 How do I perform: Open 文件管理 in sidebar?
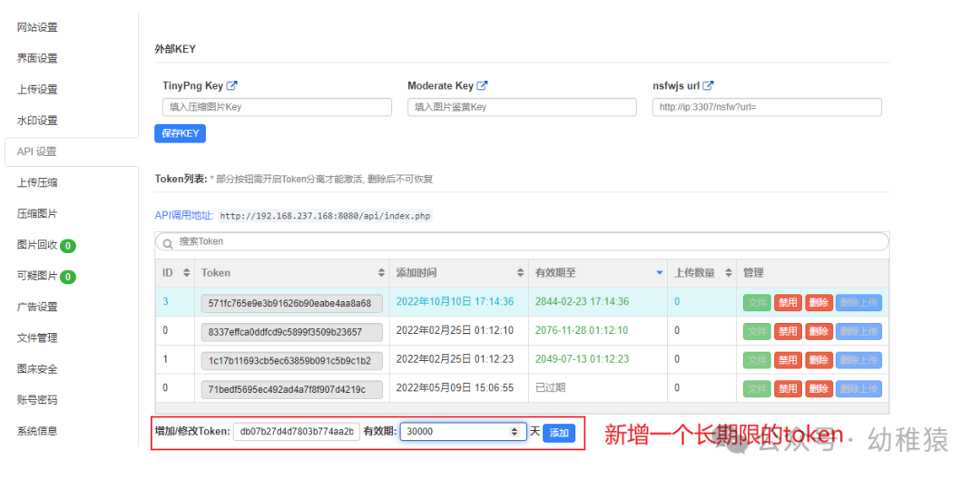coord(37,337)
